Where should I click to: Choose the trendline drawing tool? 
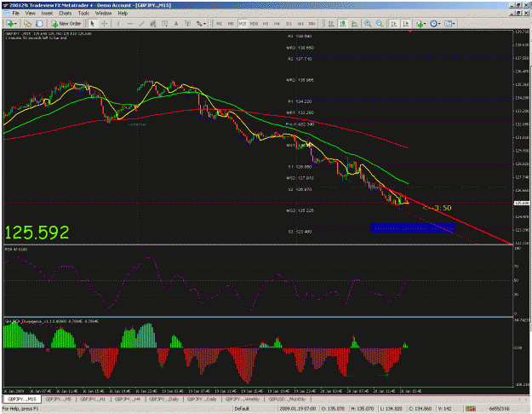pyautogui.click(x=141, y=24)
